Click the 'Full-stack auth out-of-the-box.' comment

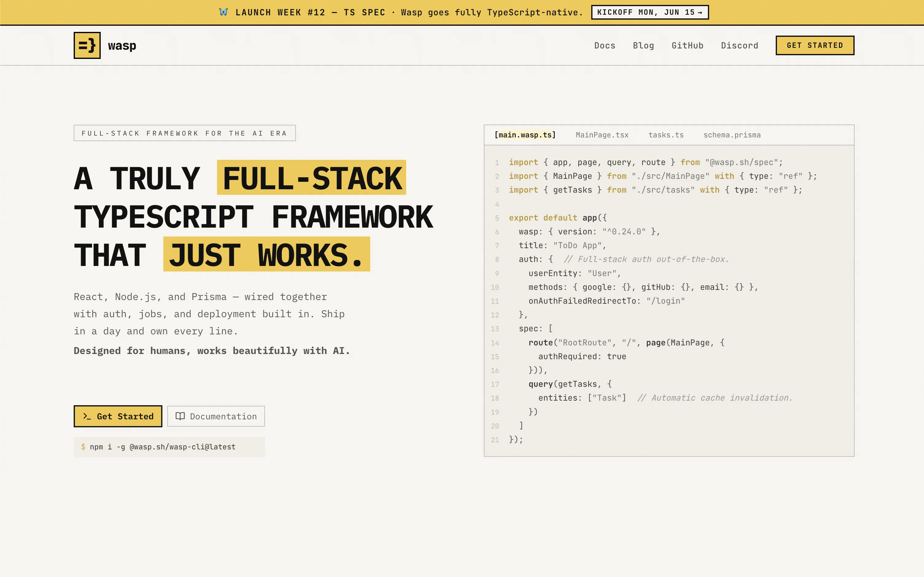tap(646, 260)
